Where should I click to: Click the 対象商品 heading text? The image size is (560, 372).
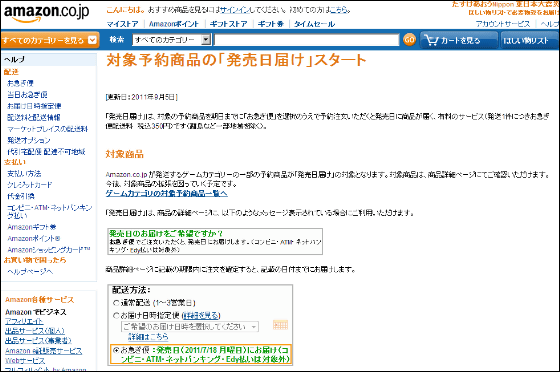125,154
